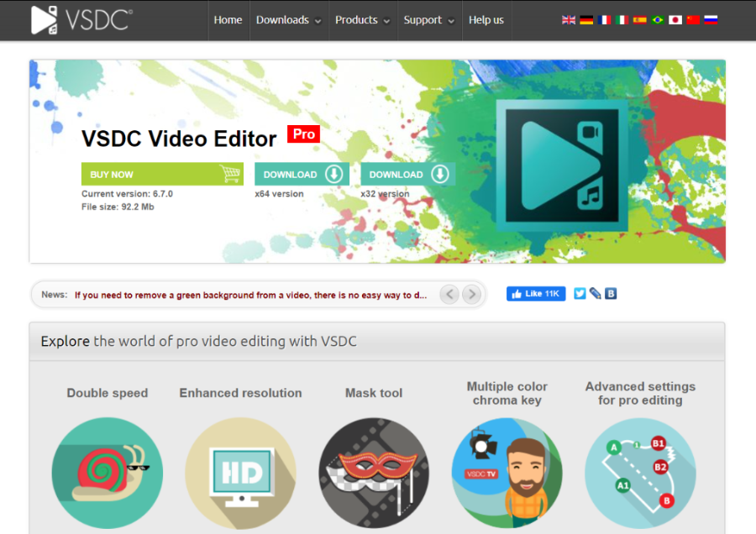Open the Help us page
This screenshot has width=756, height=534.
[x=486, y=20]
